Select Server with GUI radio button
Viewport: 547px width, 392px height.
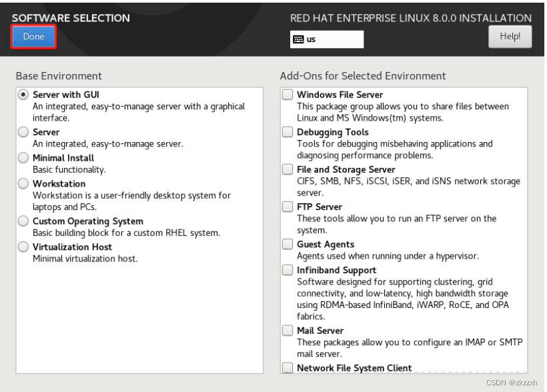pos(23,95)
